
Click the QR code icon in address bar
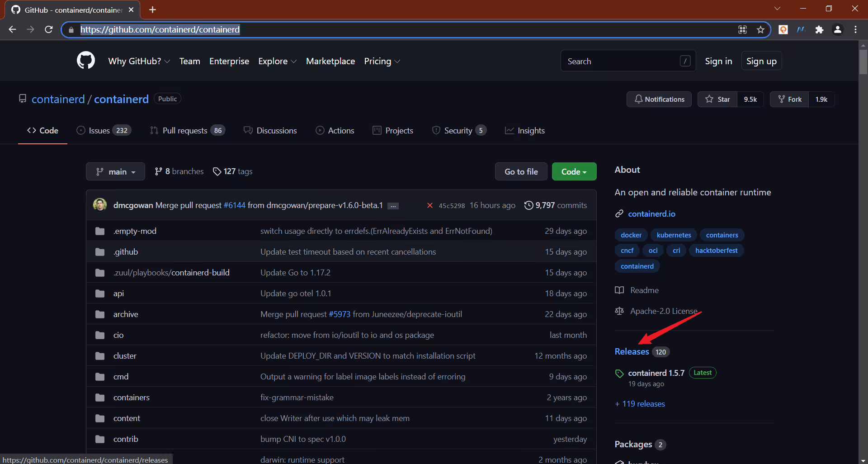tap(742, 29)
